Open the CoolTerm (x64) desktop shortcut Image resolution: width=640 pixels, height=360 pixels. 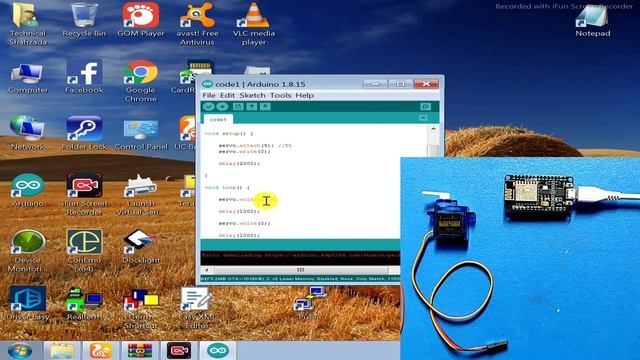click(x=84, y=251)
